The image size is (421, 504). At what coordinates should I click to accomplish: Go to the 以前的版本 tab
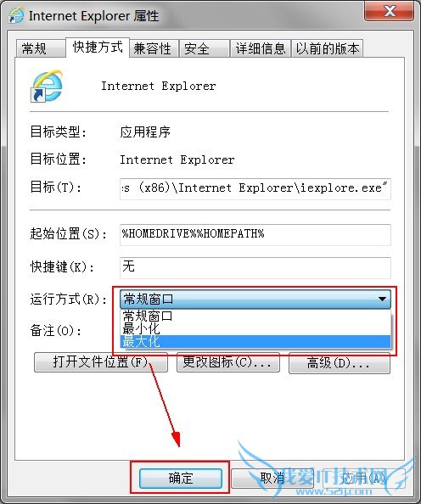(328, 49)
